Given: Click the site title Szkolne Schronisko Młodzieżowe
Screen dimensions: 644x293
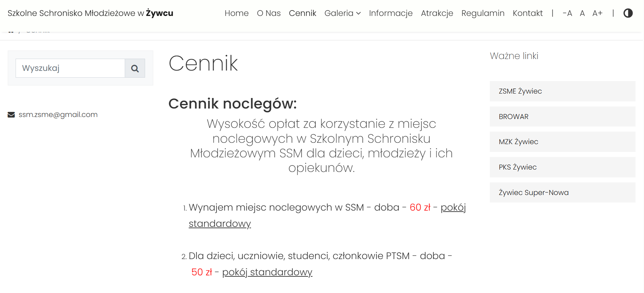Looking at the screenshot, I should tap(90, 13).
